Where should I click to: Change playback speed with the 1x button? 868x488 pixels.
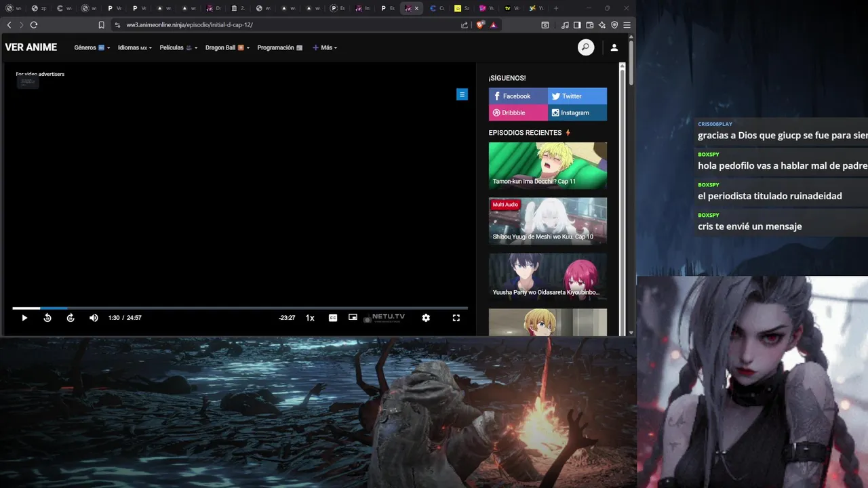310,318
